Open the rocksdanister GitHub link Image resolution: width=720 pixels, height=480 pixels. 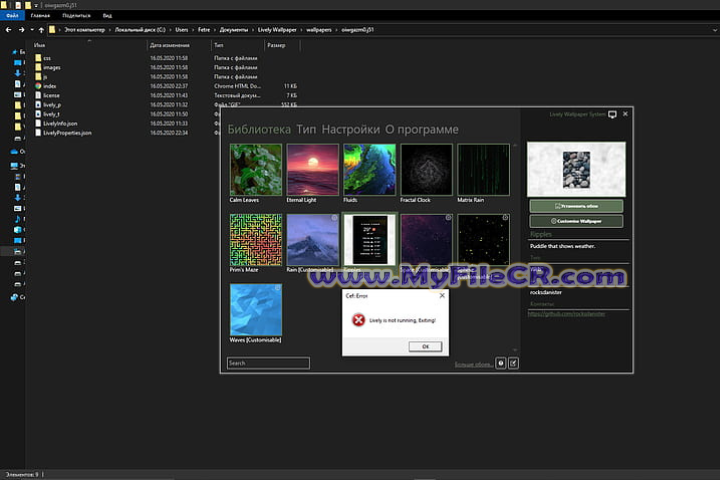pos(568,313)
